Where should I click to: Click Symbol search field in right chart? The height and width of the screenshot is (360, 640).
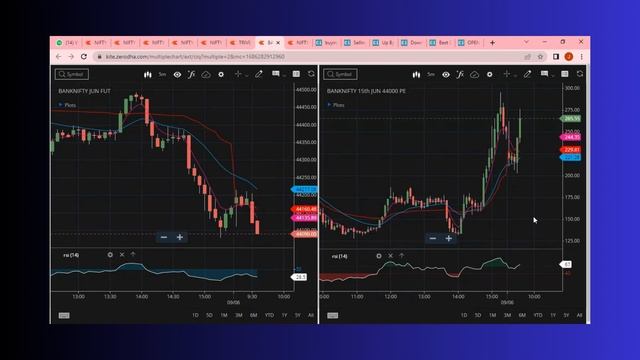tap(340, 74)
